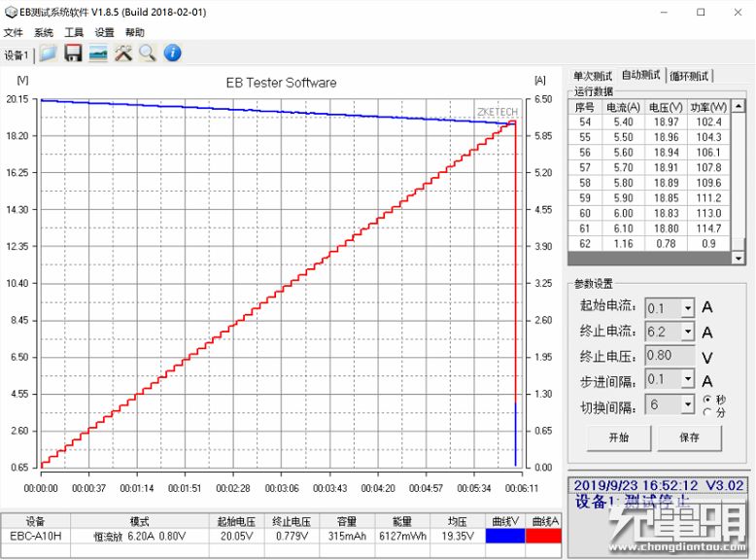Click the voltage value 18.83
The height and width of the screenshot is (560, 756).
[666, 213]
